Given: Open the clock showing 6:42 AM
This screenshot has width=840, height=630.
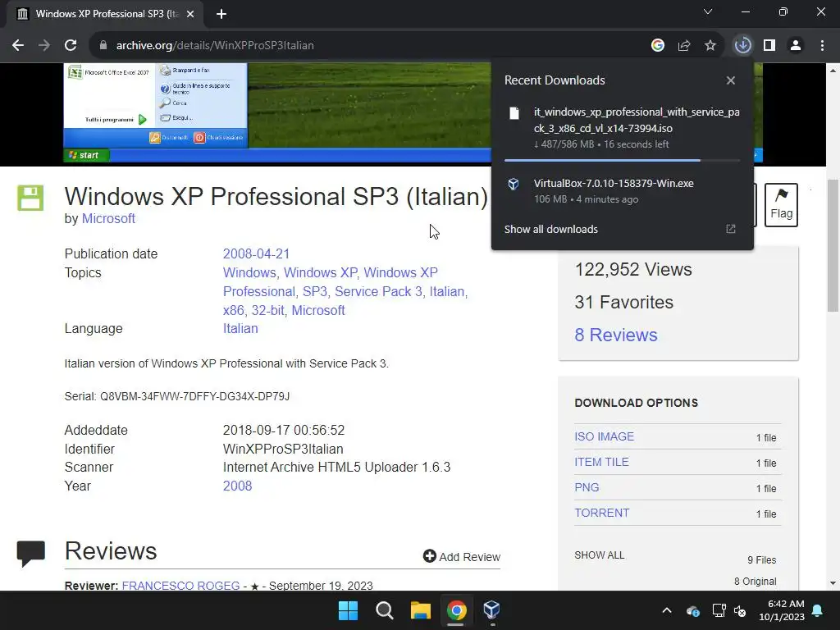Looking at the screenshot, I should (782, 610).
